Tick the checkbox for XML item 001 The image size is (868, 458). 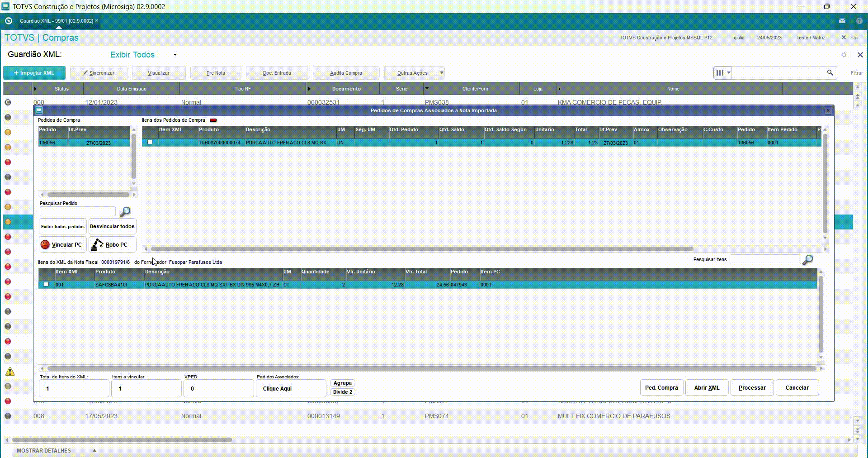pos(46,284)
